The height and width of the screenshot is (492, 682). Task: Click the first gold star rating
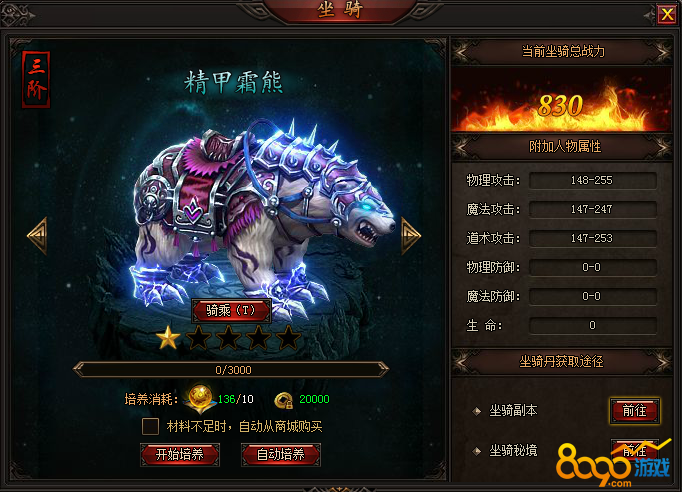tap(168, 338)
